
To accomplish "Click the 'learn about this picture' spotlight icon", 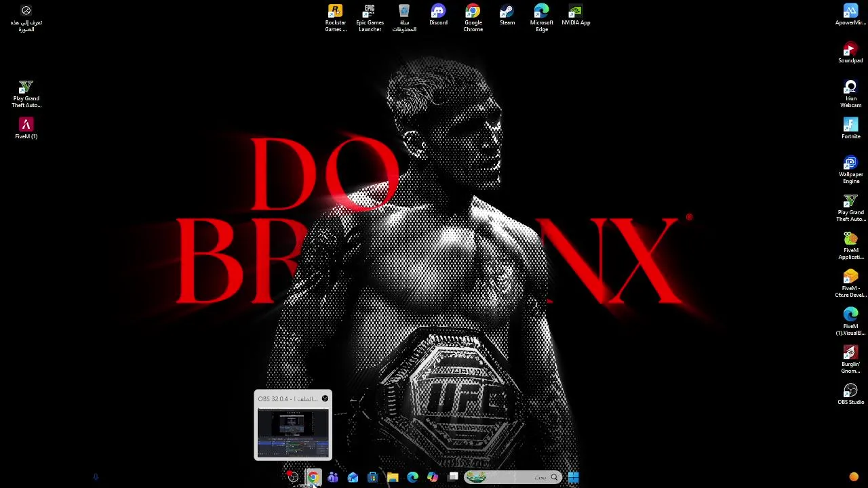I will [x=26, y=18].
